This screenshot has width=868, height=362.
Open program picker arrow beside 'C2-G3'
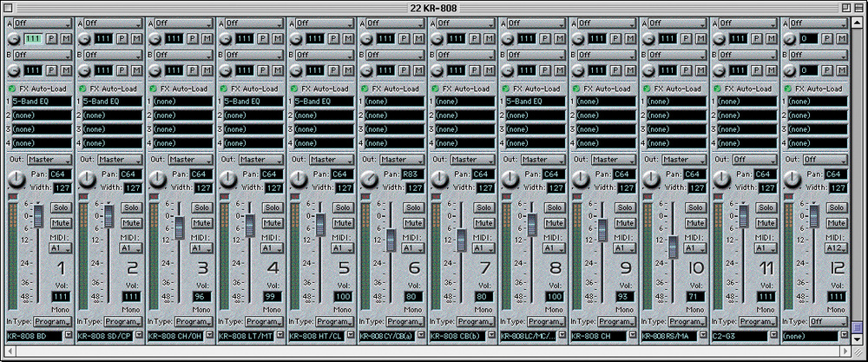774,335
